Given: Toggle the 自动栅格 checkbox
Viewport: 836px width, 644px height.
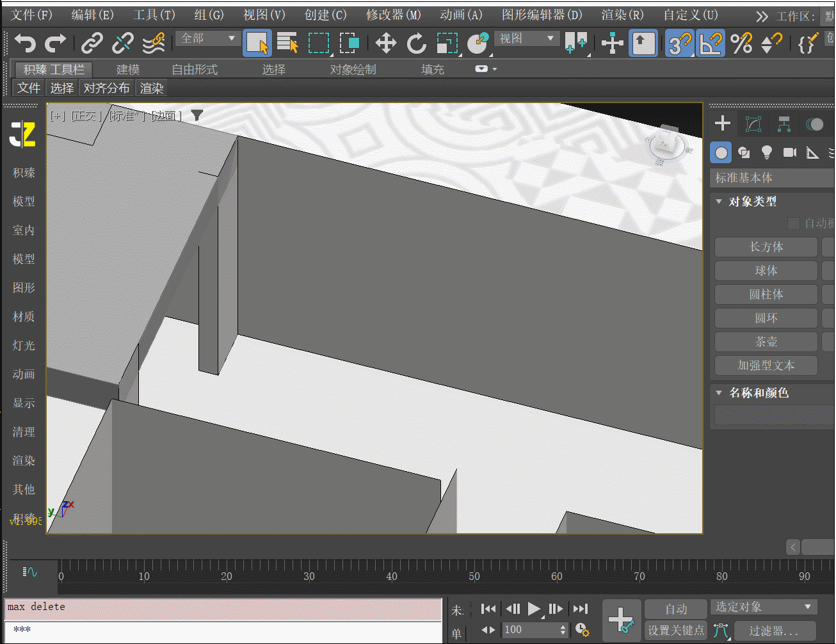Looking at the screenshot, I should pos(794,223).
